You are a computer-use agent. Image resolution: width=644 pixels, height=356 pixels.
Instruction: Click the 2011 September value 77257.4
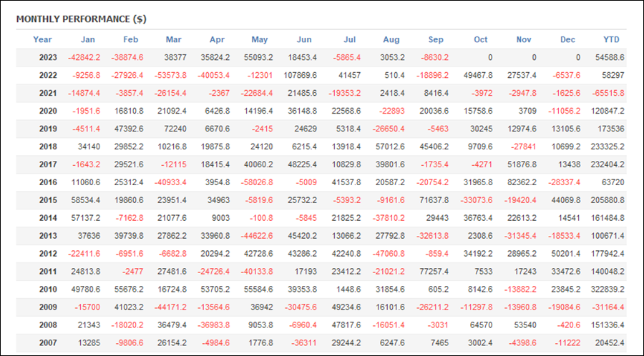tap(434, 272)
